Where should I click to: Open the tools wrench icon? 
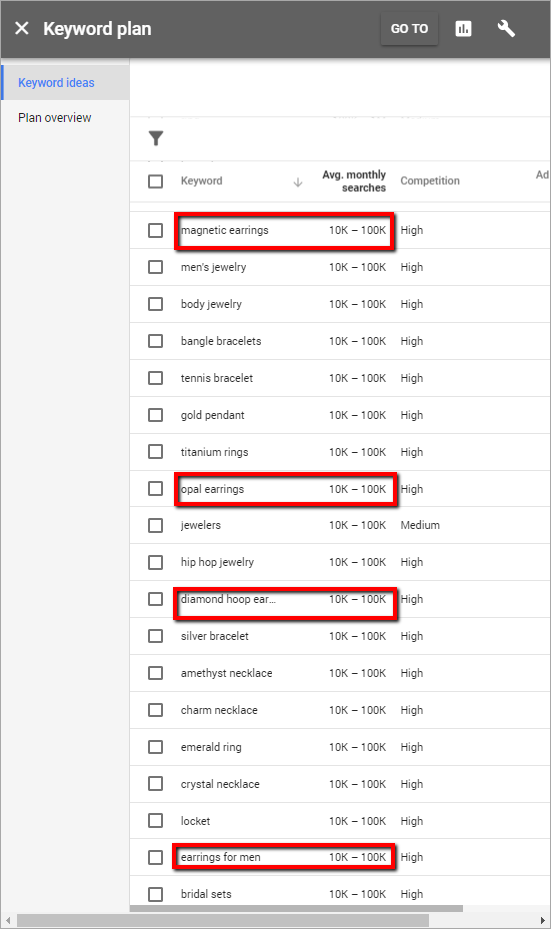506,28
